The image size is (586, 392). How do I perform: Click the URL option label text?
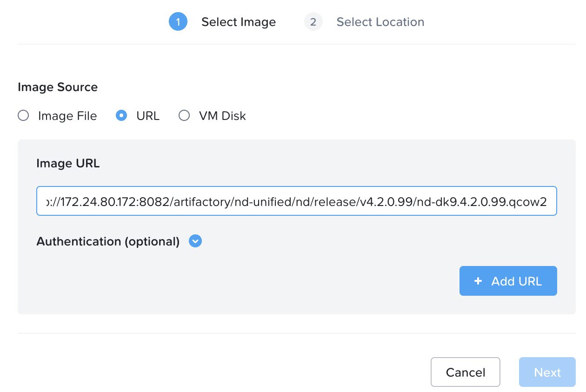click(148, 116)
